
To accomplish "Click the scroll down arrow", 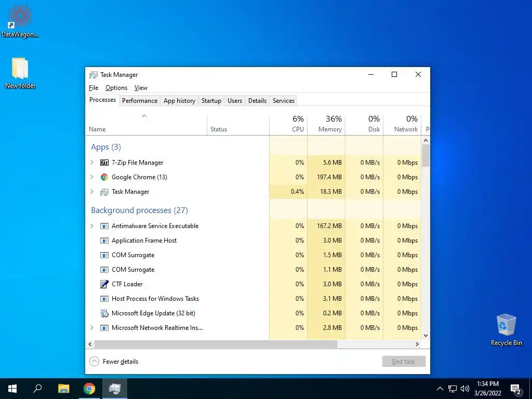I will (x=426, y=336).
